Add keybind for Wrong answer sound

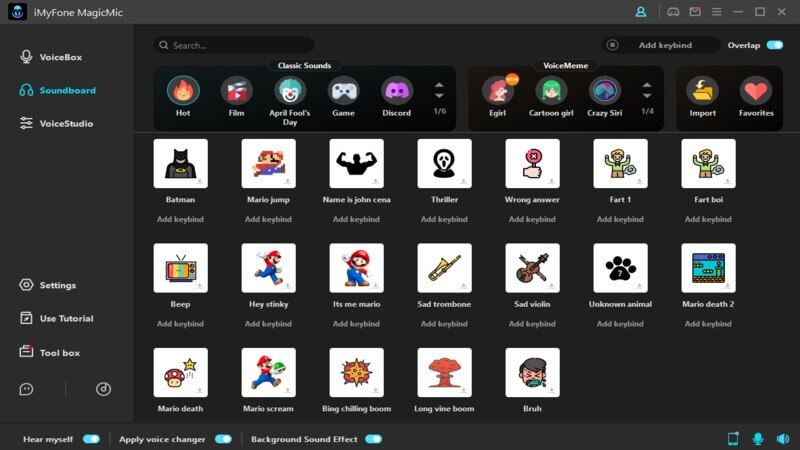532,219
